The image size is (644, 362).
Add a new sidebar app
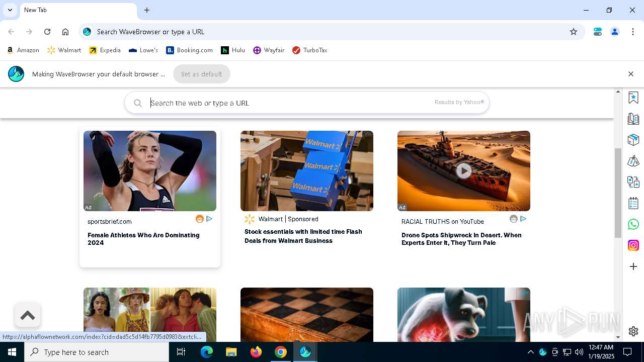tap(633, 266)
